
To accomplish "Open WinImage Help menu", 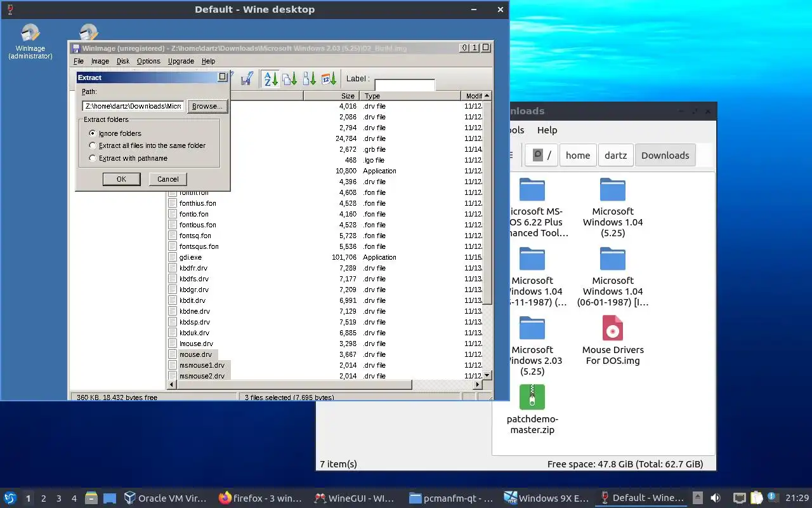I will point(208,61).
